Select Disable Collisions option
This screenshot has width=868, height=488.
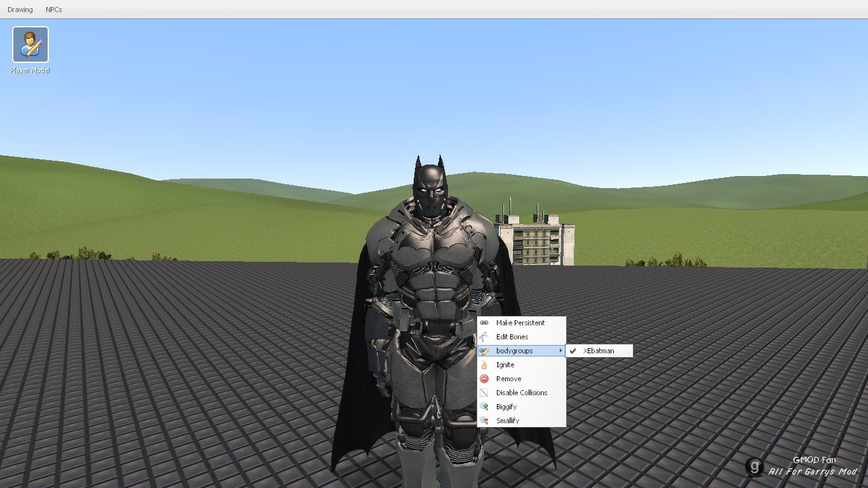click(x=521, y=393)
